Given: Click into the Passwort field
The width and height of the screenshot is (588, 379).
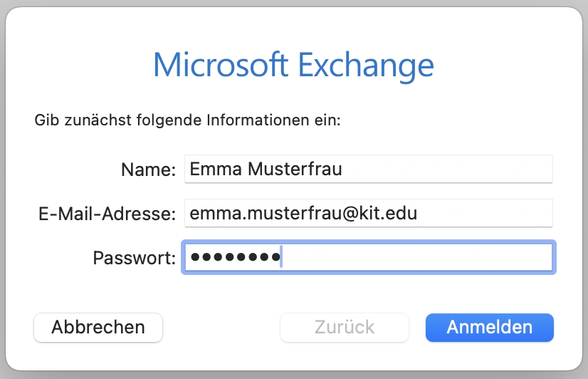Looking at the screenshot, I should coord(368,257).
